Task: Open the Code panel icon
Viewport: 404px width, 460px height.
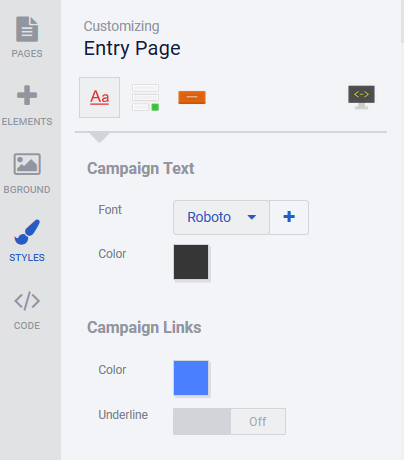Action: [x=27, y=301]
